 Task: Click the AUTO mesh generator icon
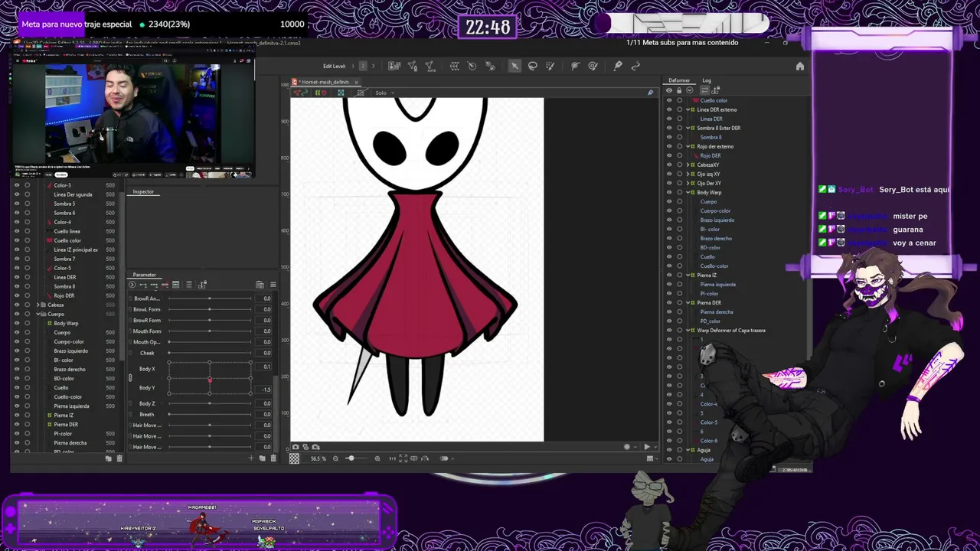click(430, 67)
